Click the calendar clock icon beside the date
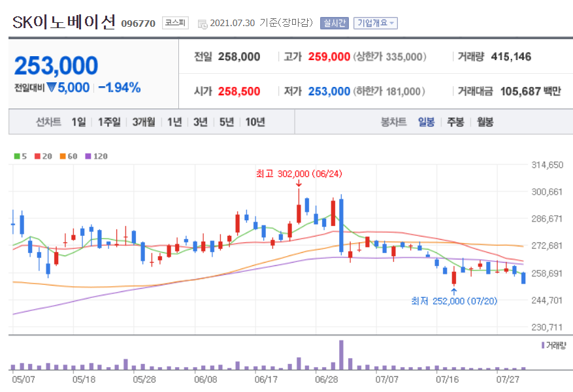Screen dimensions: 573x392 tap(203, 24)
